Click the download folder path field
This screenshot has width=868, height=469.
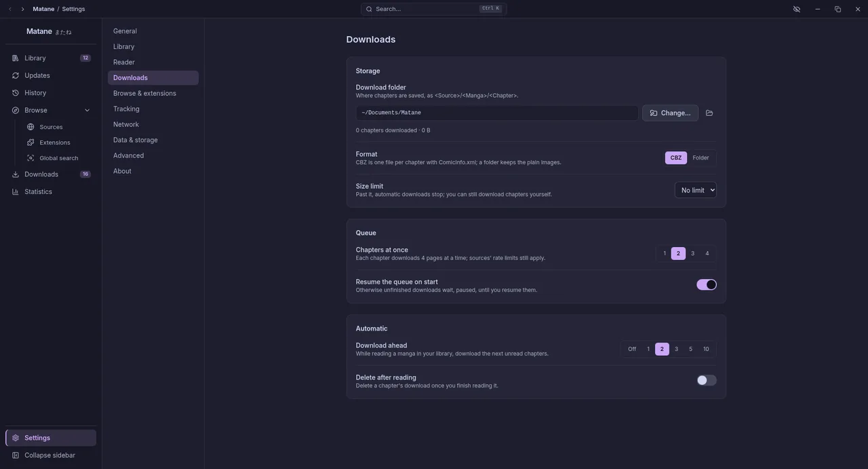[x=497, y=113]
